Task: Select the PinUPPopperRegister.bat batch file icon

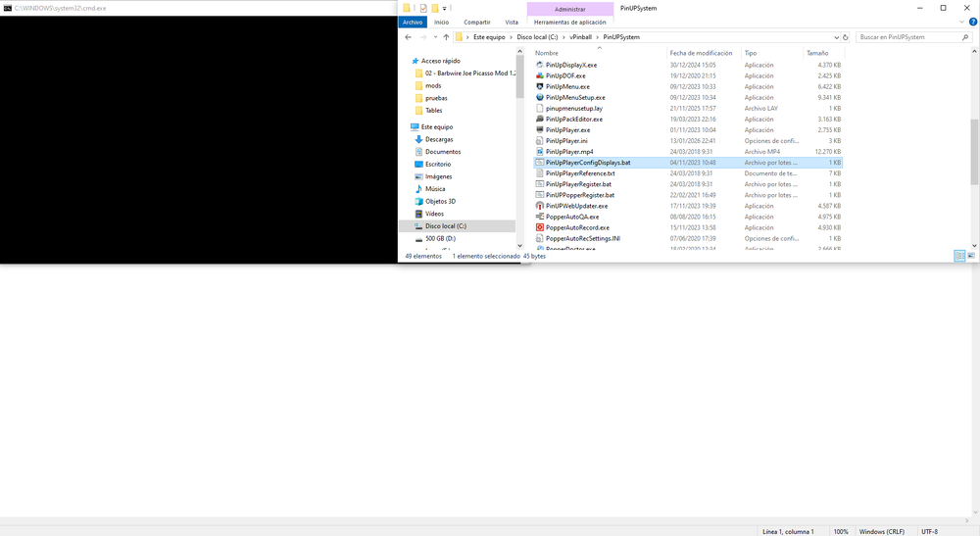Action: pyautogui.click(x=539, y=195)
